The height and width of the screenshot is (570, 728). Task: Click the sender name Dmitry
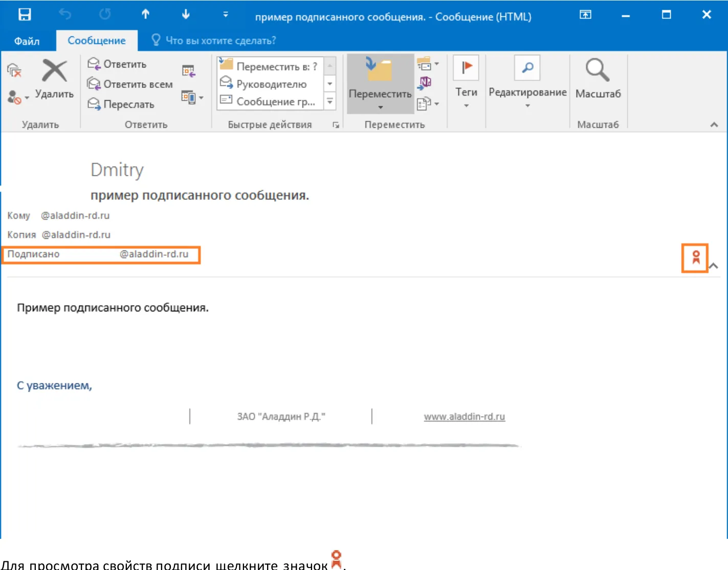click(117, 170)
